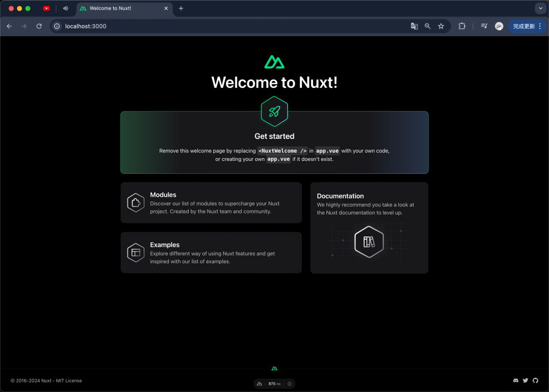Screen dimensions: 549x392
Task: View site information for localhost
Action: coord(57,26)
